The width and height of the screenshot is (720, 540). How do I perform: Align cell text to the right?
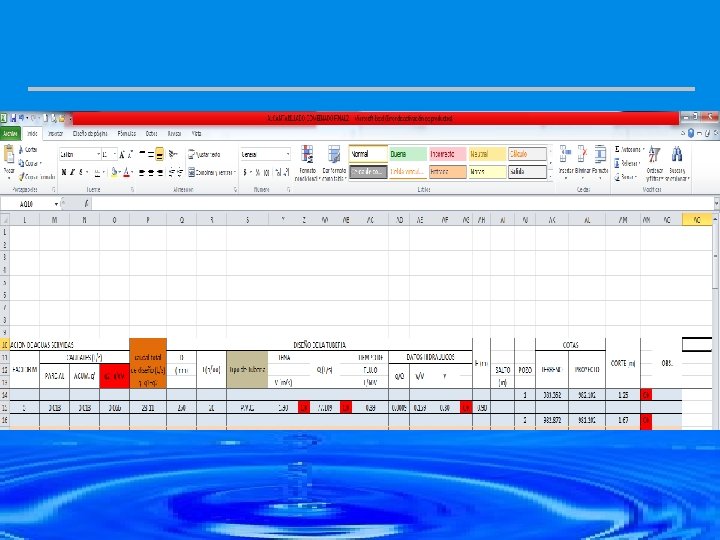coord(159,173)
